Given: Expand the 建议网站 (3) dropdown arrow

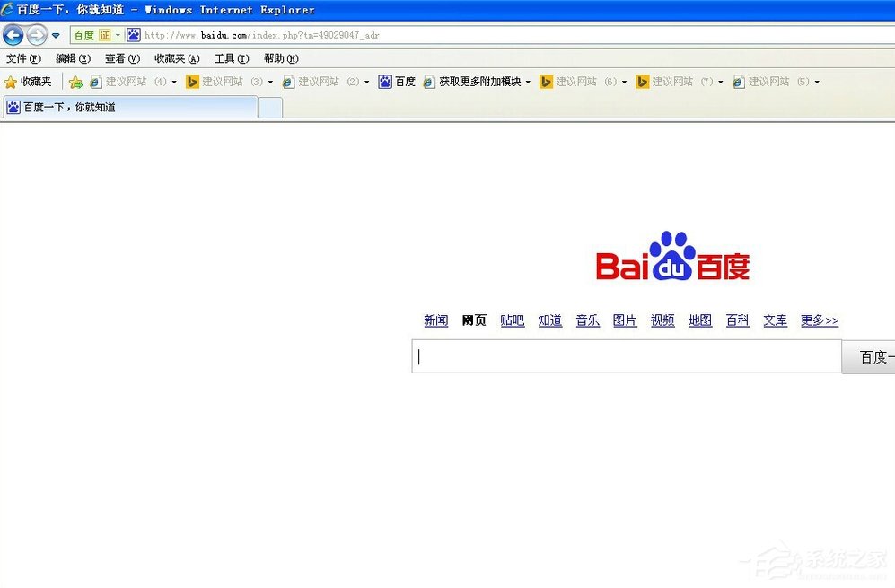Looking at the screenshot, I should click(270, 83).
